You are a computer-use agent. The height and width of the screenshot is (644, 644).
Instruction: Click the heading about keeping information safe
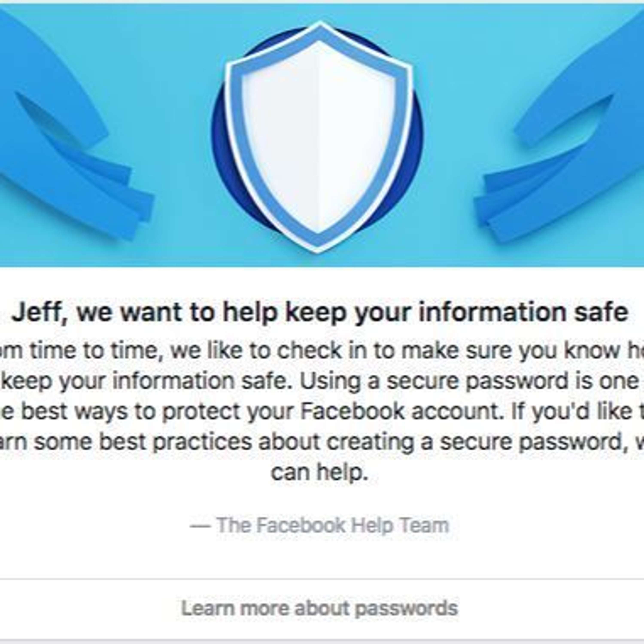pos(319,313)
